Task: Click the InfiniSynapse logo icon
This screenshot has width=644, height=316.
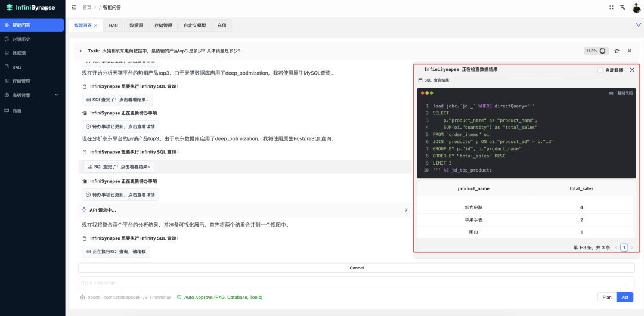Action: tap(10, 7)
